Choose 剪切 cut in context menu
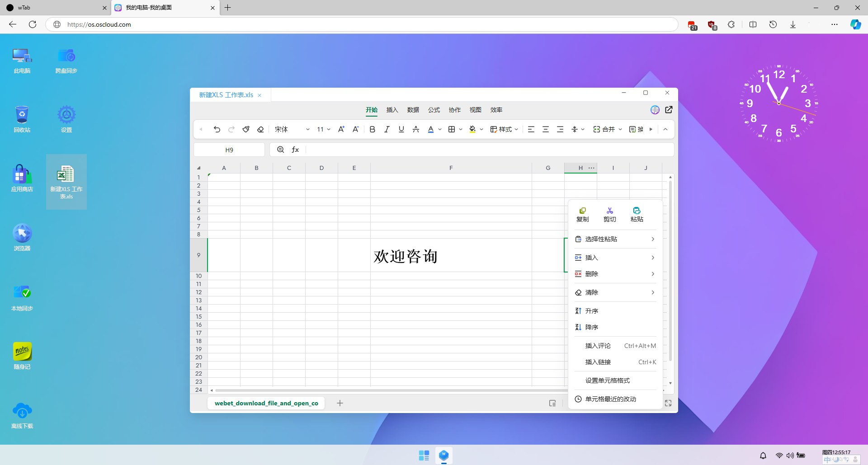The width and height of the screenshot is (868, 465). click(x=610, y=215)
